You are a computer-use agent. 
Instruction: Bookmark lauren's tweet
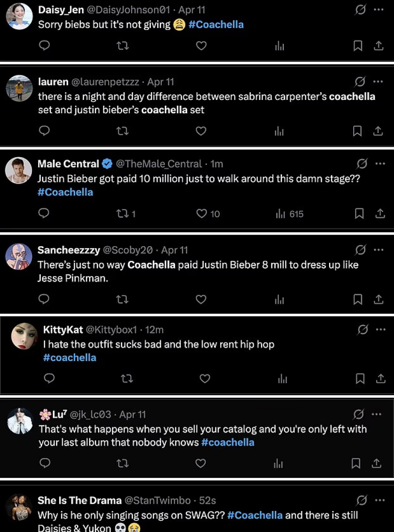pos(357,131)
